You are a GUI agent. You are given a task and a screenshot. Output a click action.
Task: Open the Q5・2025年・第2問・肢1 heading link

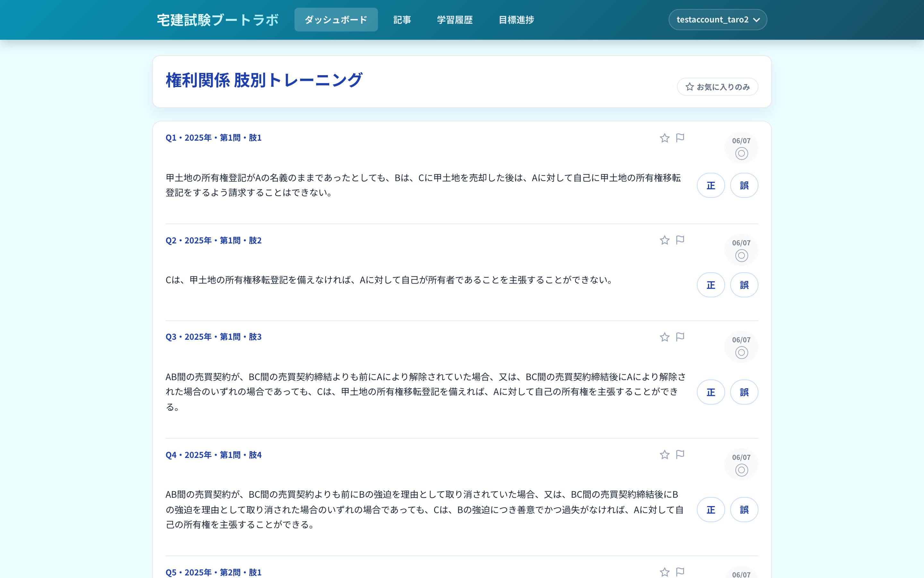213,572
